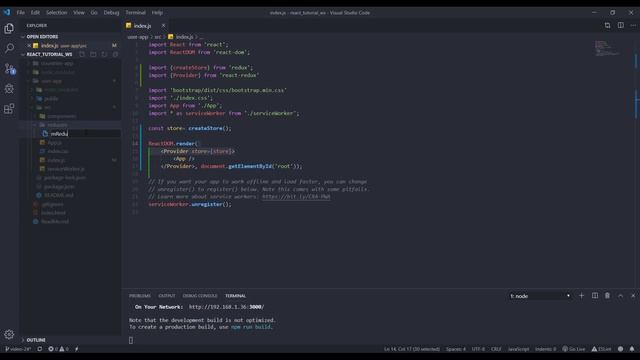The width and height of the screenshot is (640, 360).
Task: Click the feedback smiley in status bar
Action: click(x=620, y=349)
